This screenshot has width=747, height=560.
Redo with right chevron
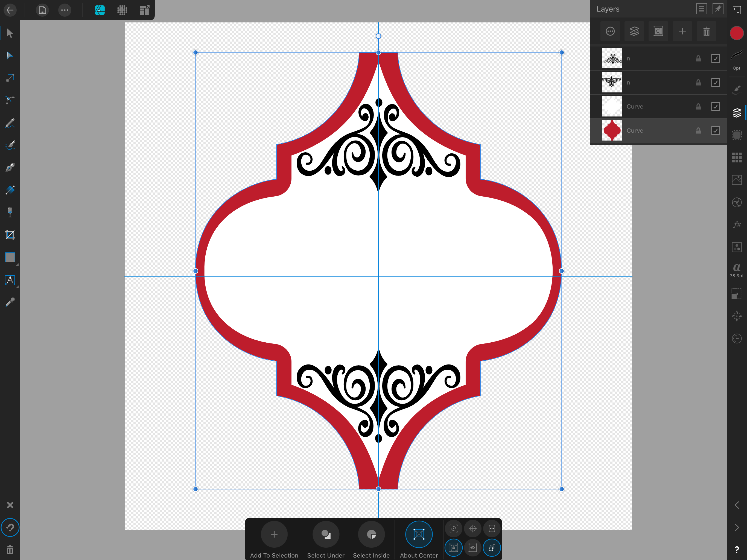737,527
